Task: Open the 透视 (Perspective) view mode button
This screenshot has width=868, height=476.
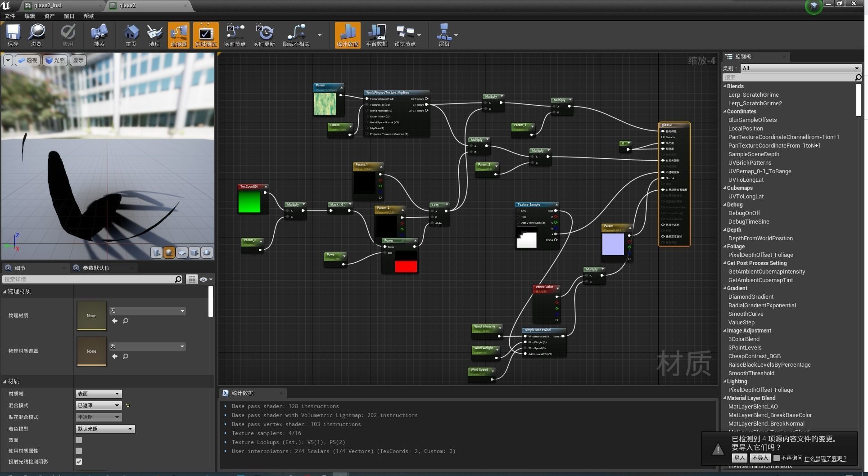Action: 28,60
